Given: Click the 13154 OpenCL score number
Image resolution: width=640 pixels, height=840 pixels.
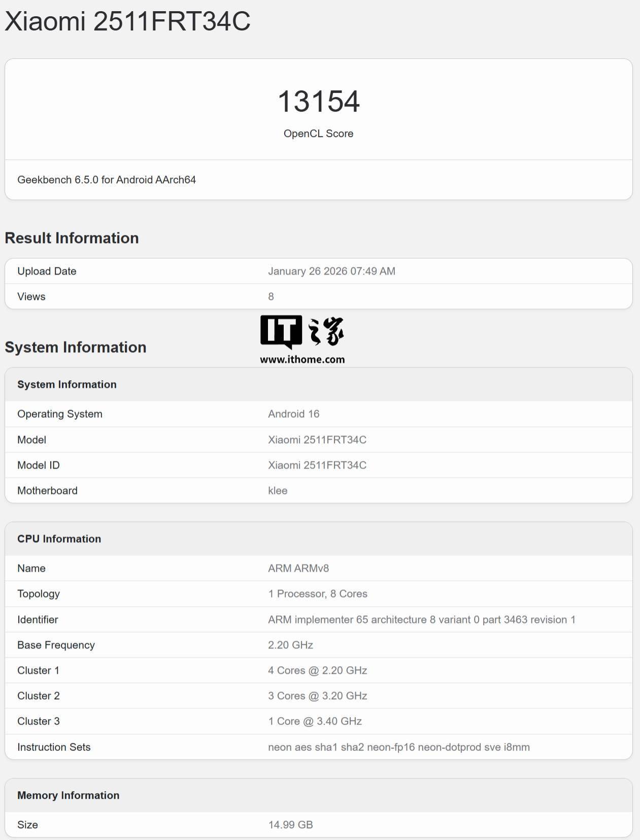Looking at the screenshot, I should click(319, 101).
